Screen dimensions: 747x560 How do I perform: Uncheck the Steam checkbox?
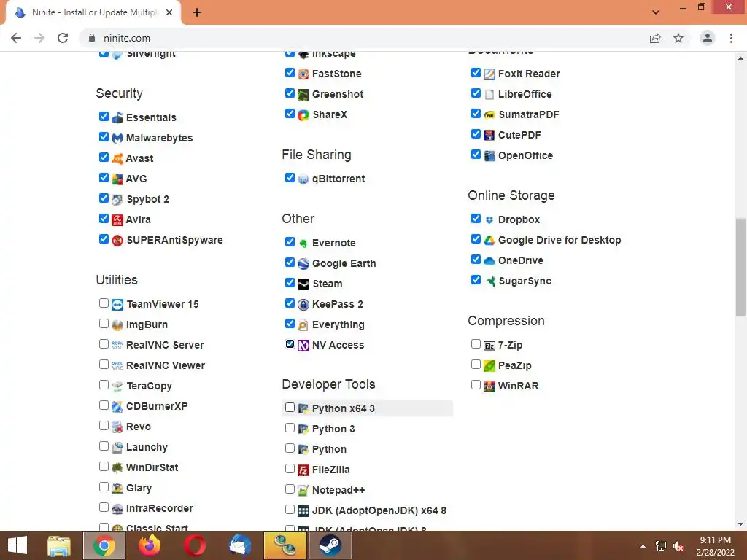[x=290, y=282]
